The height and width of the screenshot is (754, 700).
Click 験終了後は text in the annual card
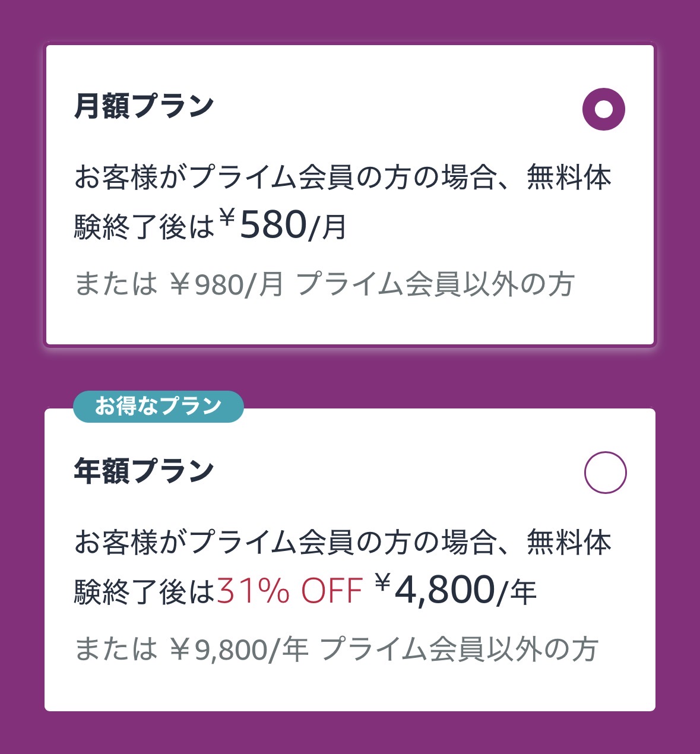pos(144,591)
